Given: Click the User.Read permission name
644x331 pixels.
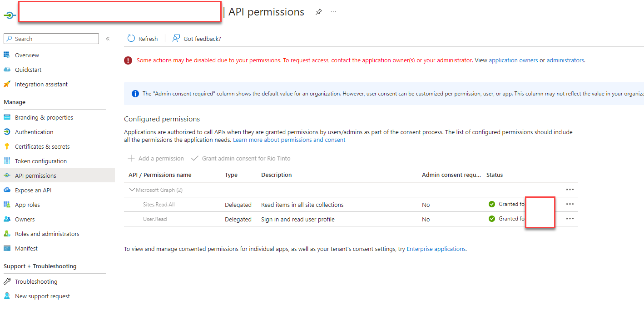Looking at the screenshot, I should point(155,219).
